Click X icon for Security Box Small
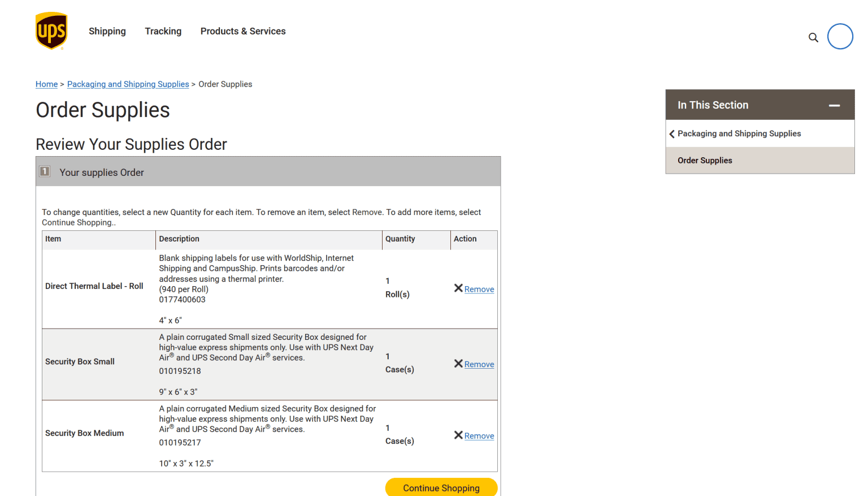 pos(458,364)
